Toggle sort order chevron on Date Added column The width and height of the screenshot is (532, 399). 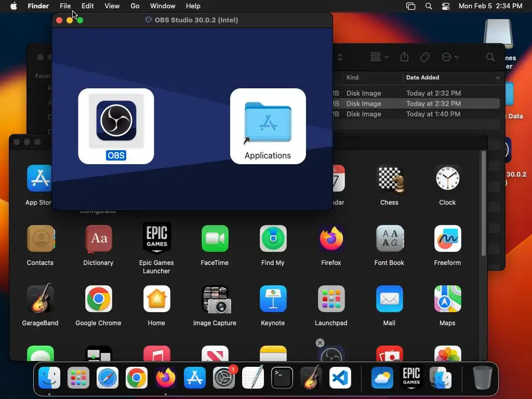(498, 78)
